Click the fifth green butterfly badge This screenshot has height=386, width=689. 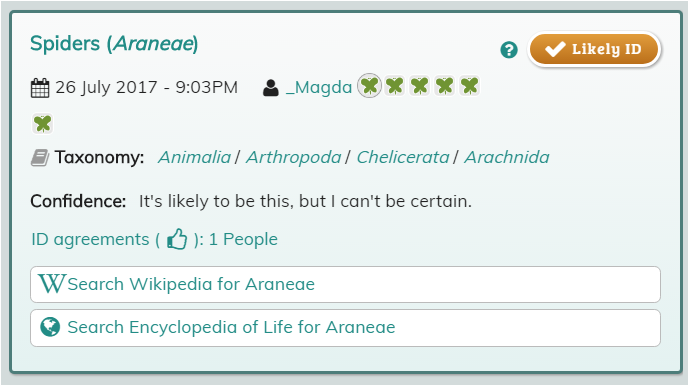pyautogui.click(x=470, y=86)
